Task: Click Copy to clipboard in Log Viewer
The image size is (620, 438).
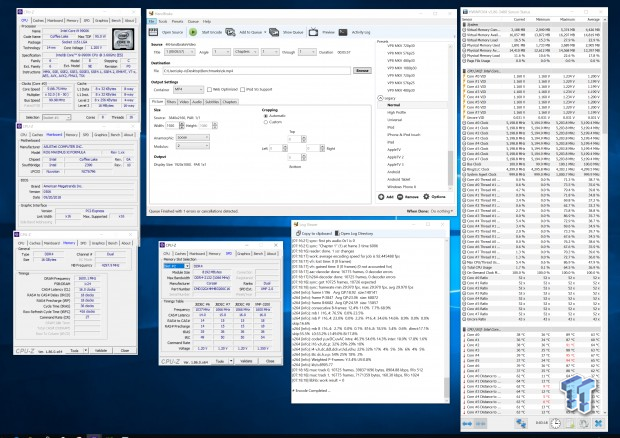Action: coord(313,233)
